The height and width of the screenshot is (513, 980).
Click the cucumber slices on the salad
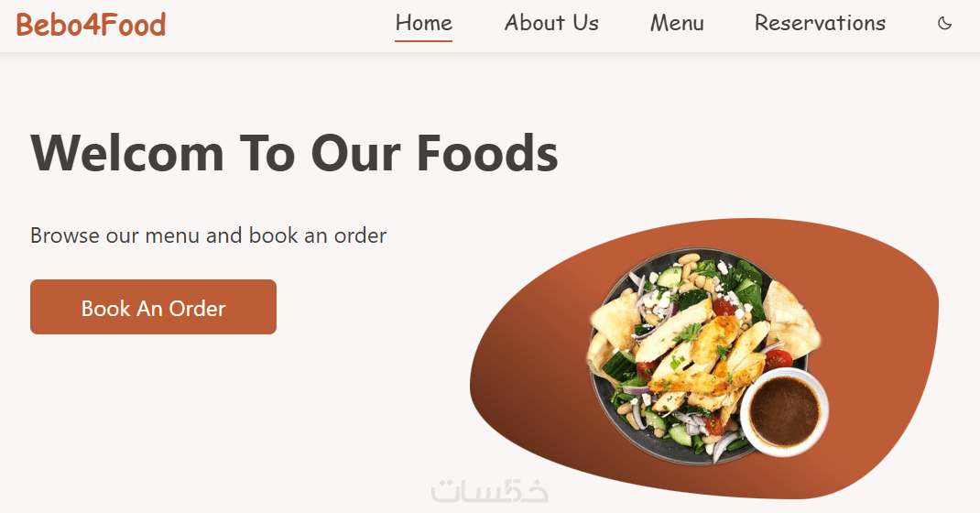(670, 276)
